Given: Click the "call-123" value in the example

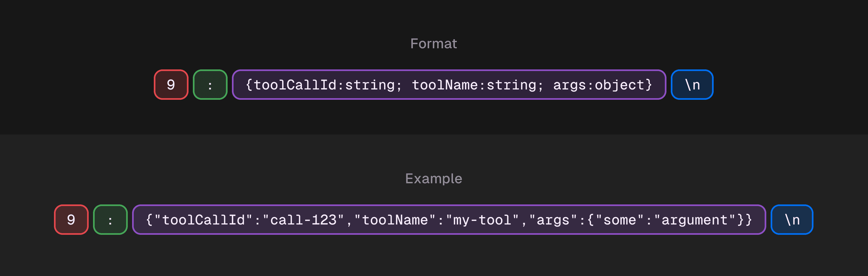Looking at the screenshot, I should click(303, 220).
